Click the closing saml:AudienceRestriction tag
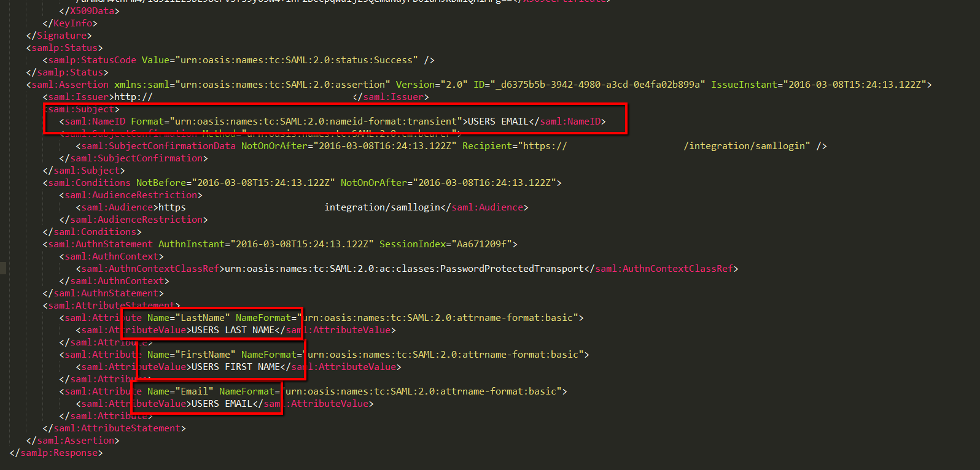 (x=134, y=220)
